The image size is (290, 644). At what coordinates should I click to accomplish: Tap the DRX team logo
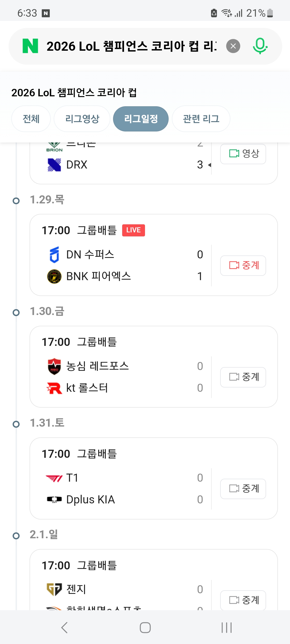coord(54,165)
